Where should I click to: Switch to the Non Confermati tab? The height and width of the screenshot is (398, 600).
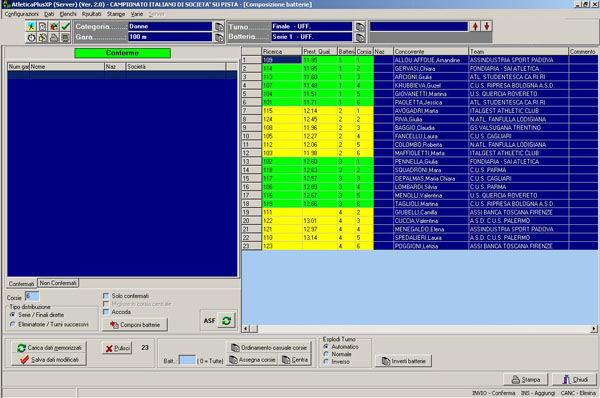click(58, 283)
